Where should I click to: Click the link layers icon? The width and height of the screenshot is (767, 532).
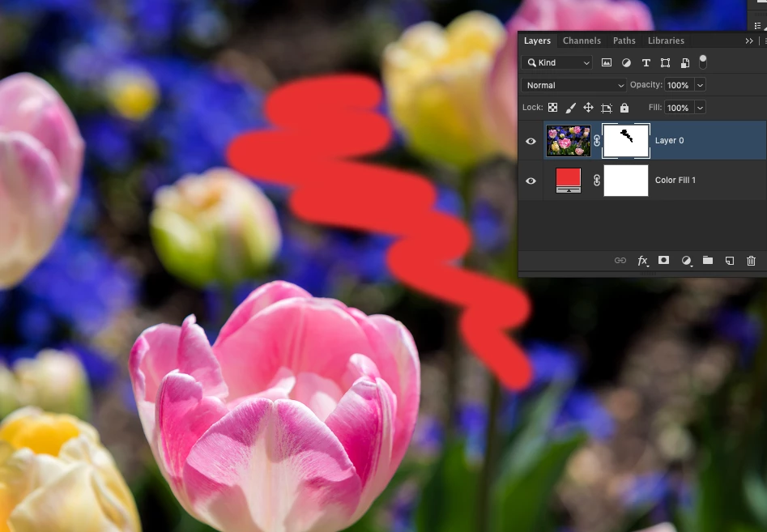click(x=620, y=260)
